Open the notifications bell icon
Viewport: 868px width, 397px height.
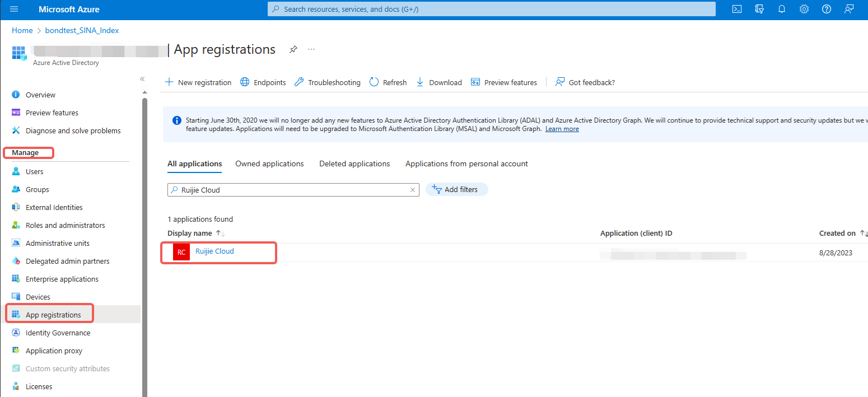point(782,9)
